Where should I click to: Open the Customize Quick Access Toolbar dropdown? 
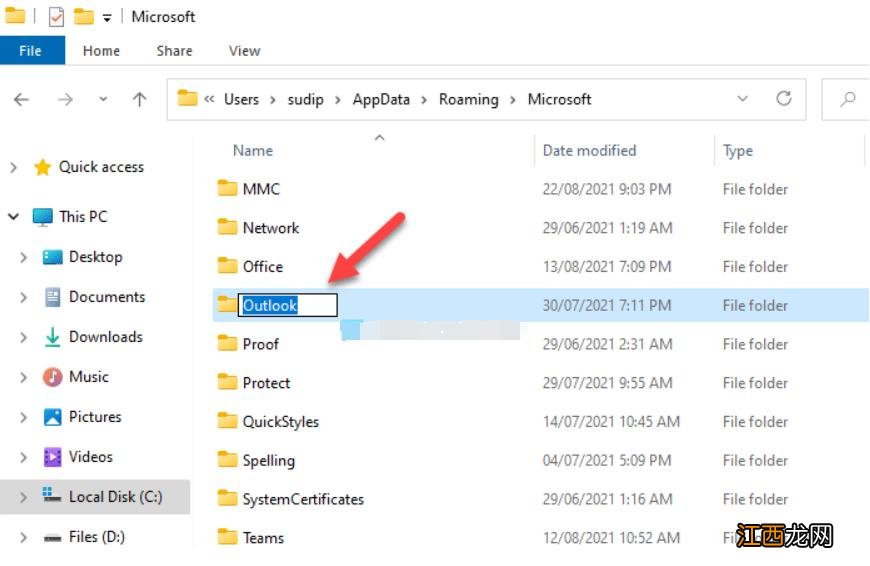(107, 18)
